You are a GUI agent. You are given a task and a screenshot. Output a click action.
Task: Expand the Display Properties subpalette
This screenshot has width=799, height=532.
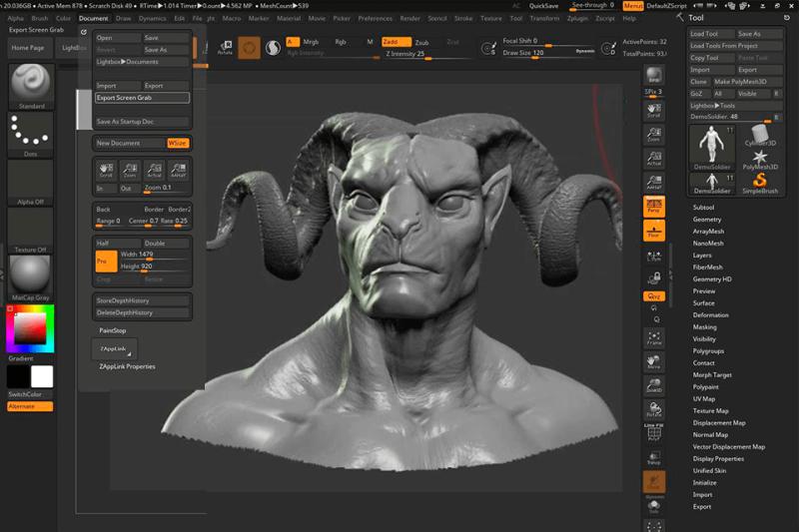click(x=718, y=459)
